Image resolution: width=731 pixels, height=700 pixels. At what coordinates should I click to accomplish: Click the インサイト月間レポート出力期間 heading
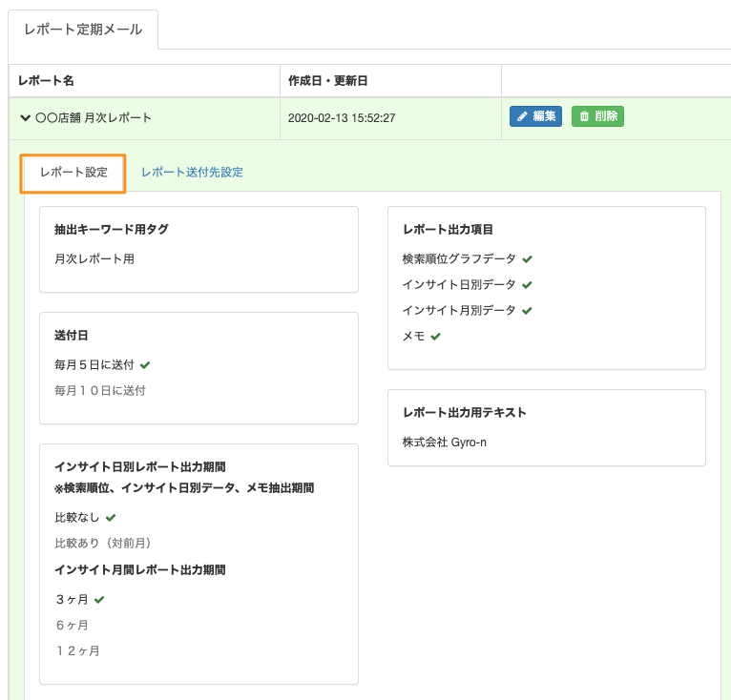click(x=140, y=570)
